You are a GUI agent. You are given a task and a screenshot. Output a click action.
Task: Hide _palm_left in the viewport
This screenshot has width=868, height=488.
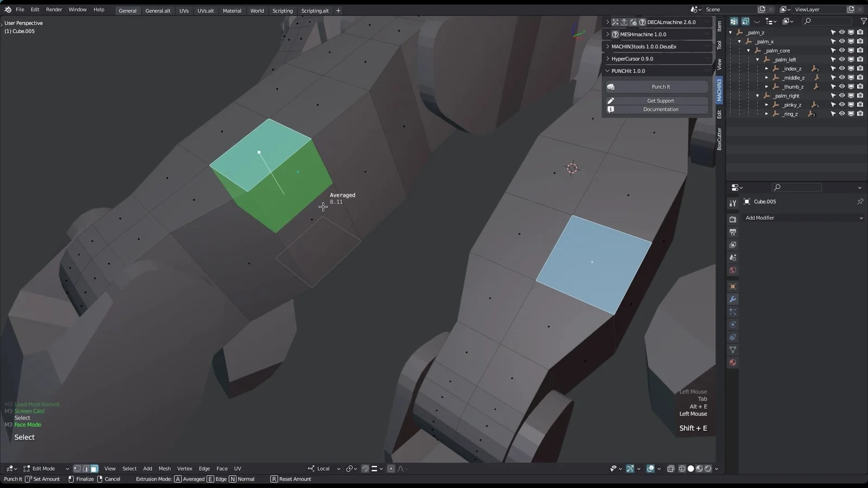(x=842, y=59)
